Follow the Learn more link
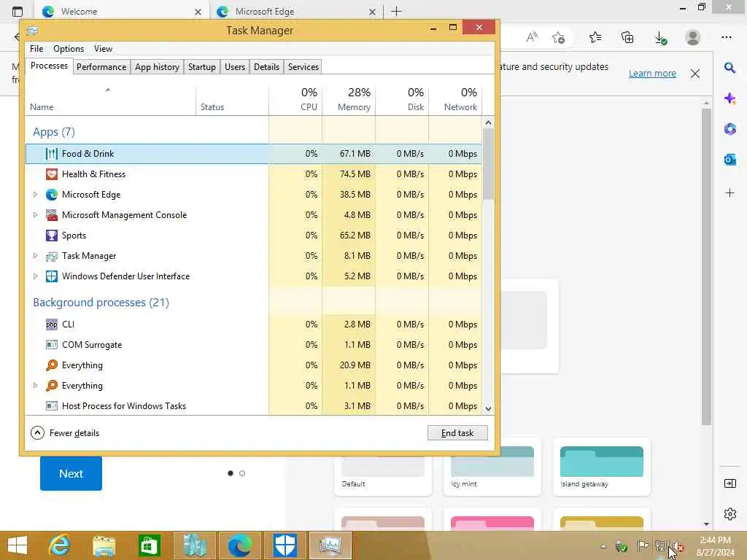Image resolution: width=747 pixels, height=560 pixels. tap(652, 74)
